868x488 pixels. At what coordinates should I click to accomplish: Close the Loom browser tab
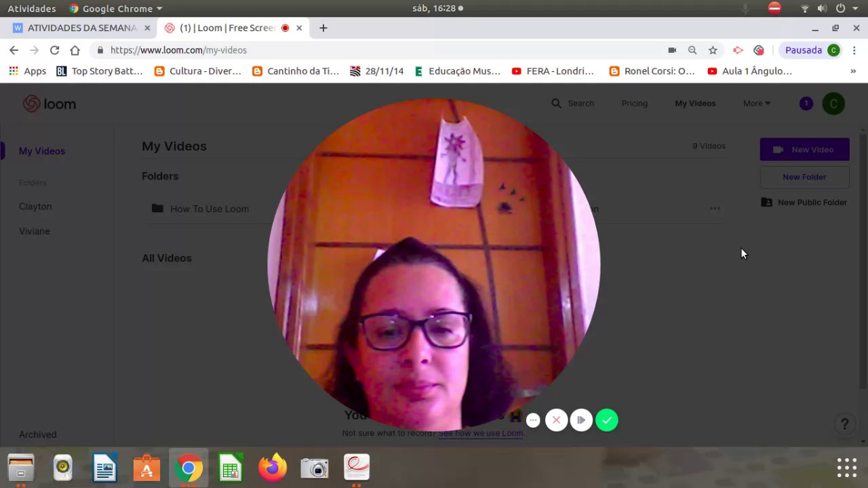pyautogui.click(x=299, y=28)
